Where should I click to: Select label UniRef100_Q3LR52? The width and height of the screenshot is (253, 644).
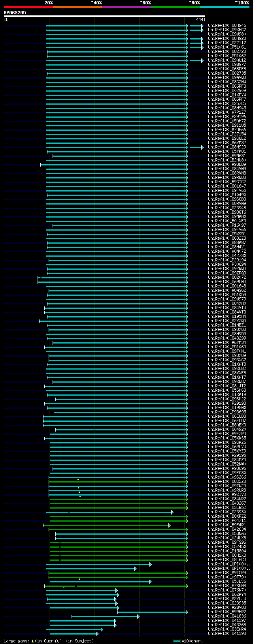click(227, 508)
